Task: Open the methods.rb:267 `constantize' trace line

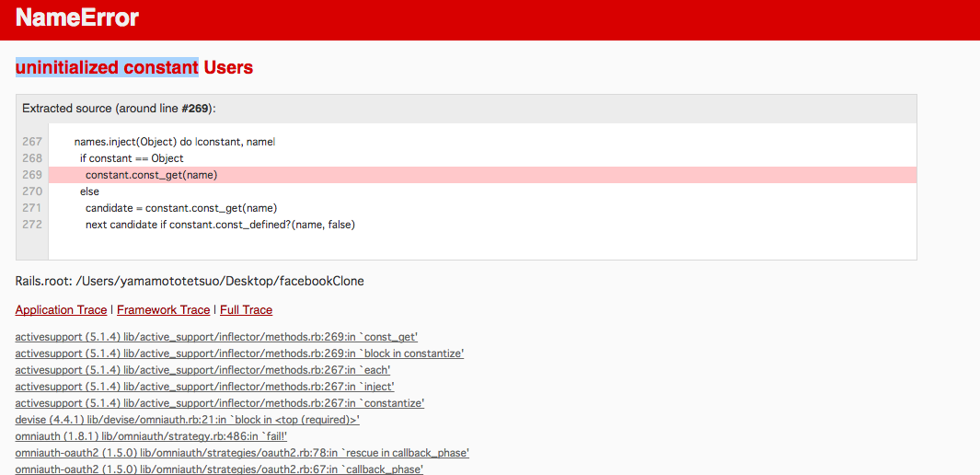Action: [219, 403]
